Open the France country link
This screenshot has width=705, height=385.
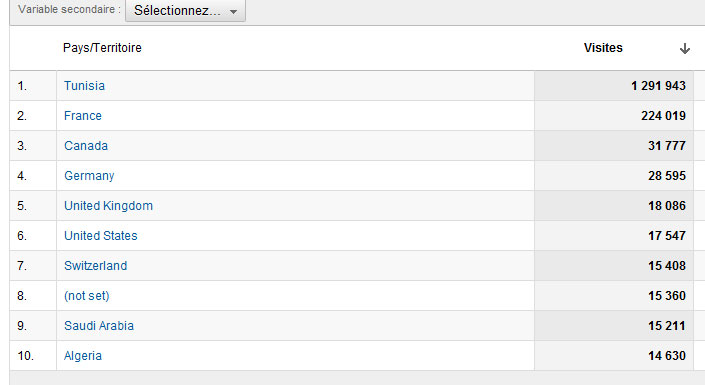(x=83, y=116)
